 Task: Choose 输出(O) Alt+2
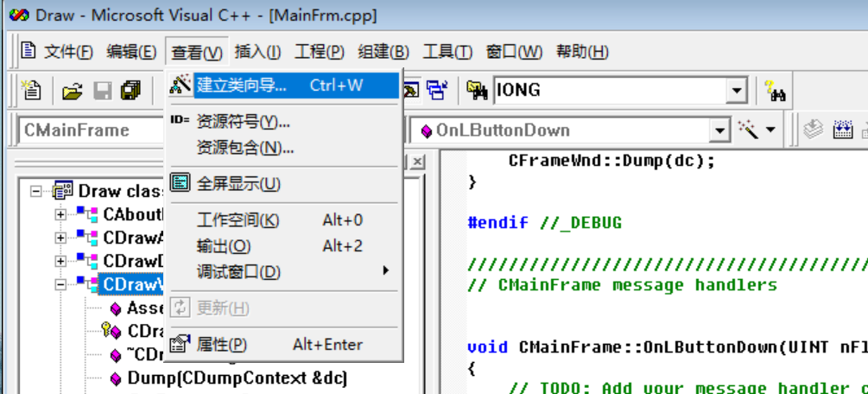pyautogui.click(x=283, y=245)
